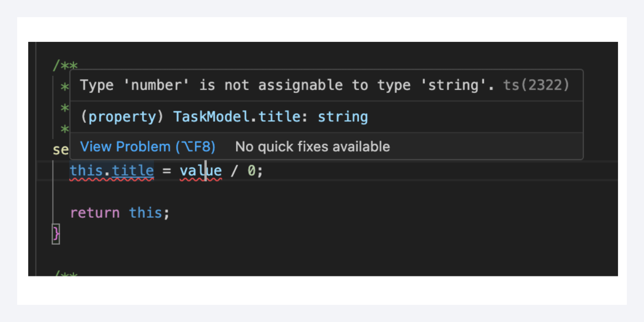The width and height of the screenshot is (644, 322).
Task: Select the closing brace of the setter
Action: (56, 234)
